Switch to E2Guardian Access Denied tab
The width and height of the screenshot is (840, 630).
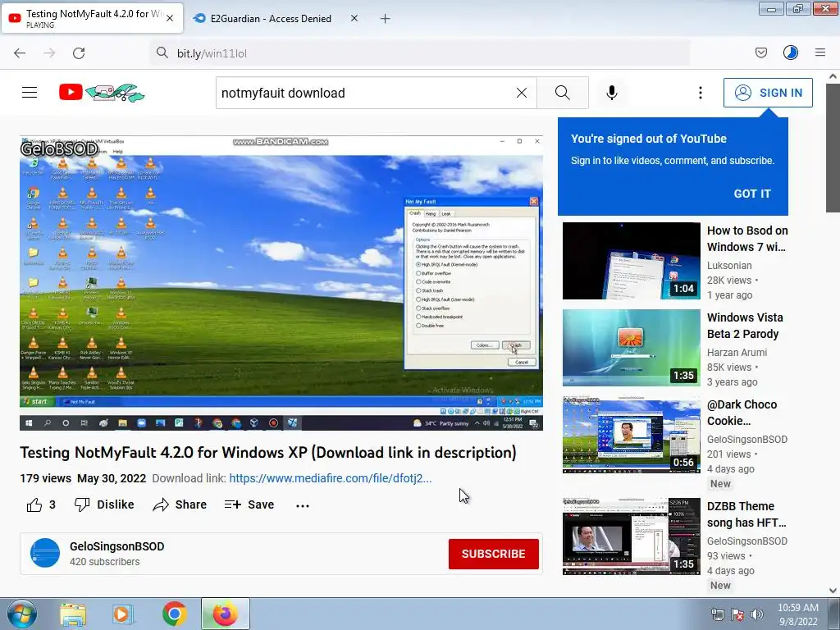tap(271, 18)
